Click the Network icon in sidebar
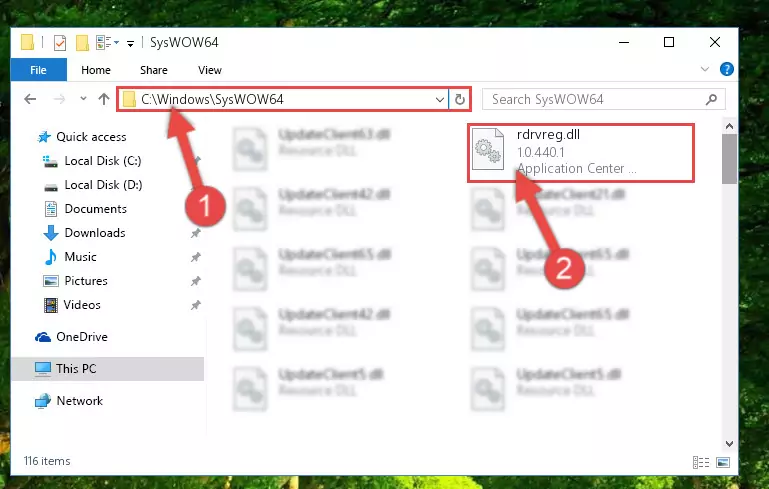This screenshot has width=769, height=489. coord(43,401)
